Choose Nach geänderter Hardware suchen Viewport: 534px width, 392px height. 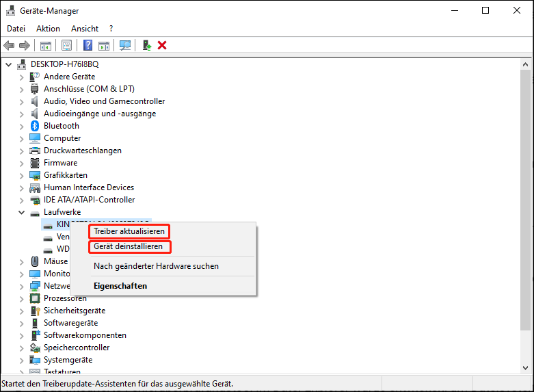156,266
